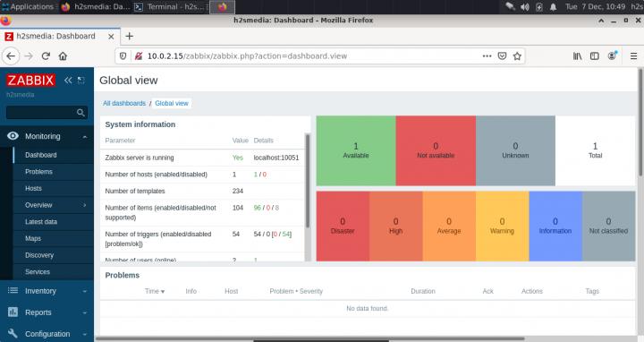The width and height of the screenshot is (644, 342).
Task: Click the blue Information severity tile
Action: [x=555, y=227]
